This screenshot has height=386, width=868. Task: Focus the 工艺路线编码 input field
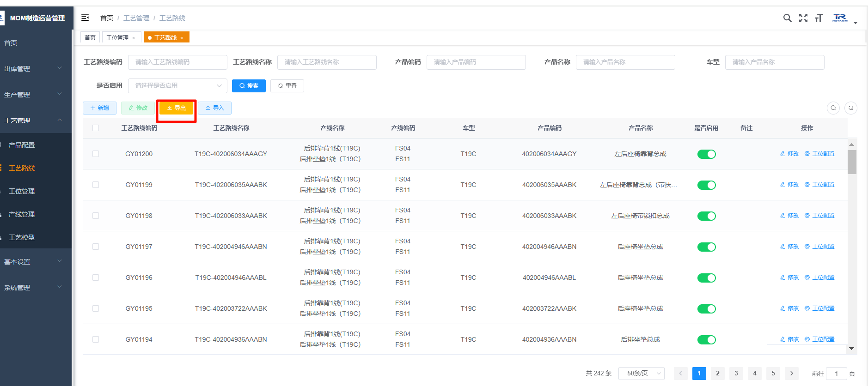click(177, 62)
